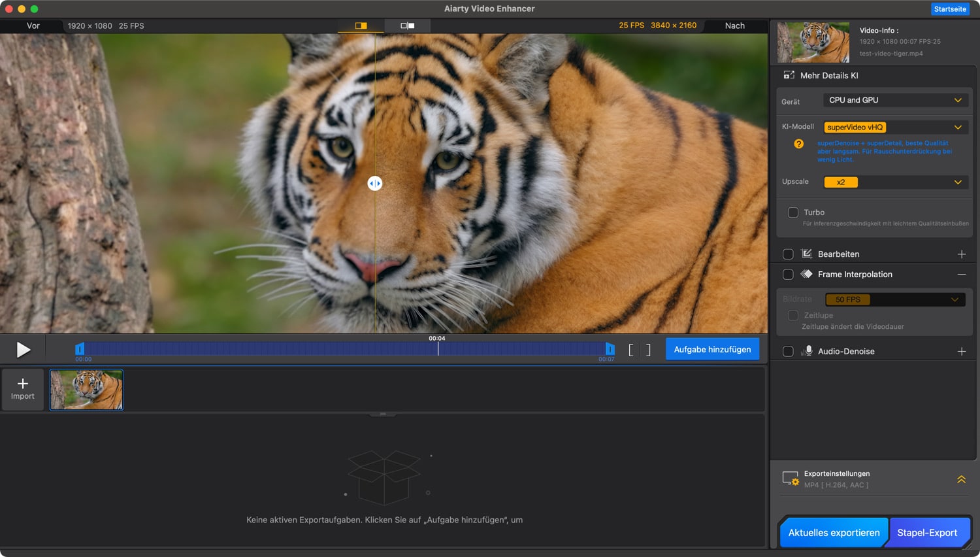The height and width of the screenshot is (557, 980).
Task: Select split-slider compare view icon
Action: coord(361,25)
